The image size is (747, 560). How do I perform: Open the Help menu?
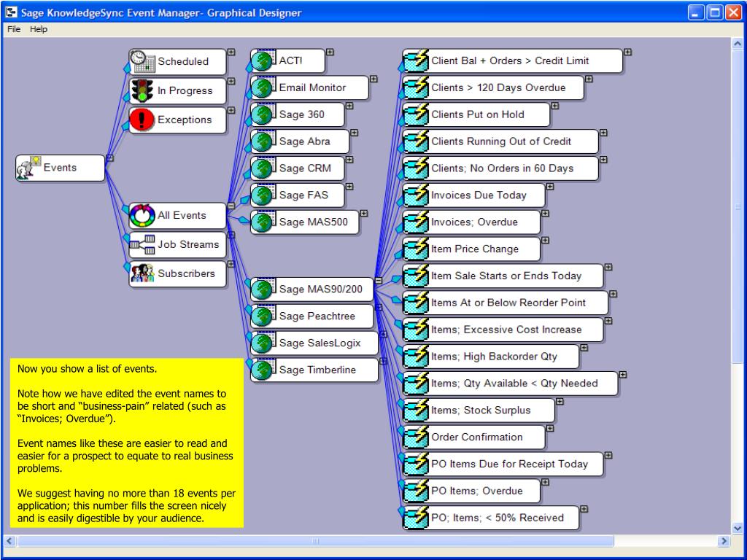click(x=39, y=29)
